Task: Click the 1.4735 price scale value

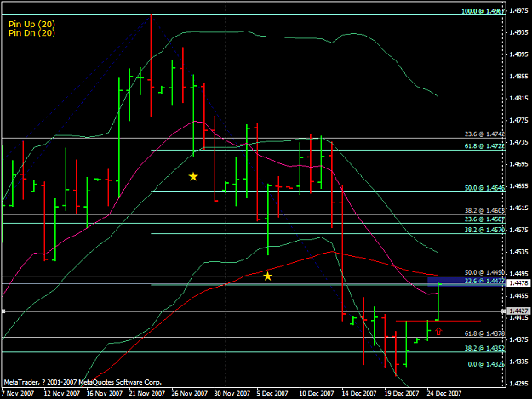Action: 518,142
